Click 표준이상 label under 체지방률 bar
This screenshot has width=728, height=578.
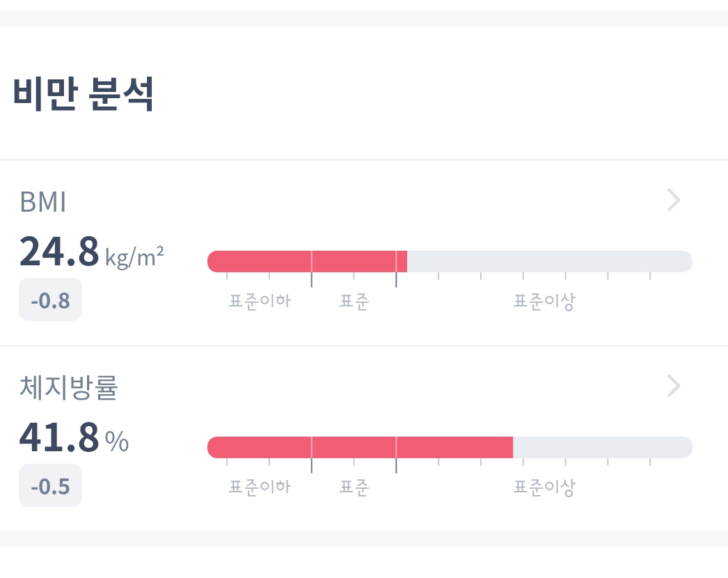(x=544, y=487)
